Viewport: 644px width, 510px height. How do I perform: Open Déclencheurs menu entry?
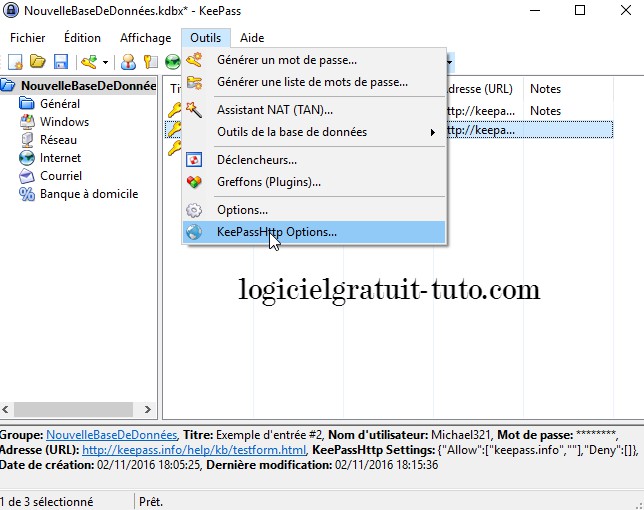314,160
